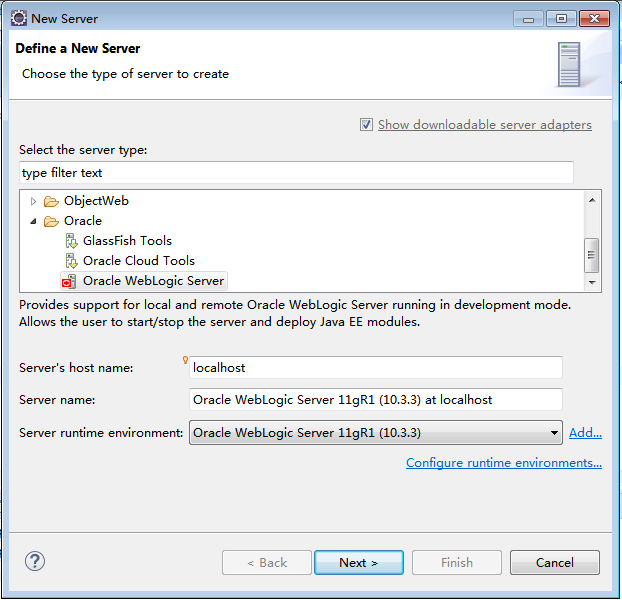Select GlassFish Tools in the server list

127,241
